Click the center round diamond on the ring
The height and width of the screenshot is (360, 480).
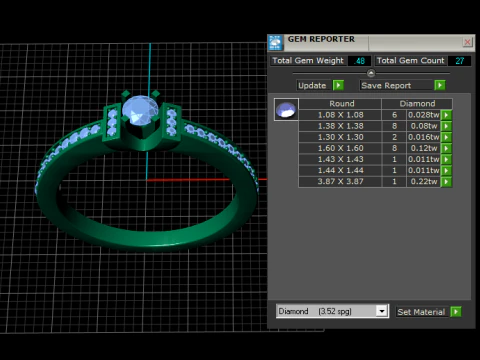click(x=140, y=110)
